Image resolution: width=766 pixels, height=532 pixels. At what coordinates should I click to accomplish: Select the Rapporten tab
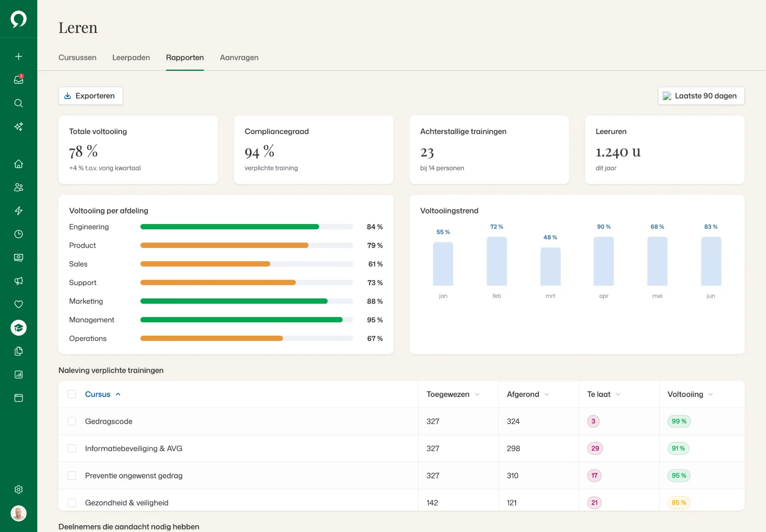pyautogui.click(x=185, y=57)
